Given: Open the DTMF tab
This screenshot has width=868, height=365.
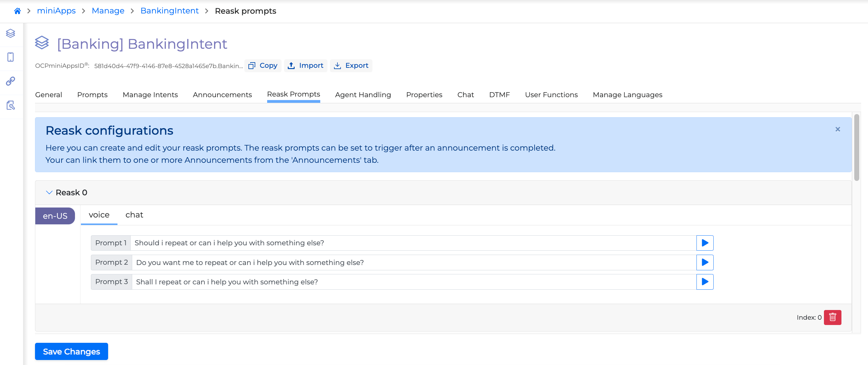Looking at the screenshot, I should [x=499, y=95].
